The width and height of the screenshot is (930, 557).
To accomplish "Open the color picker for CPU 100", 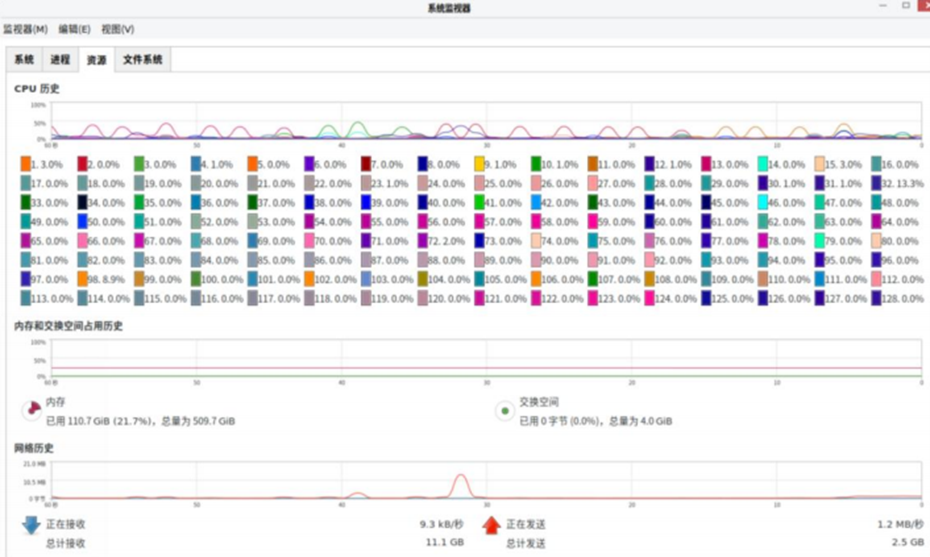I will tap(196, 279).
